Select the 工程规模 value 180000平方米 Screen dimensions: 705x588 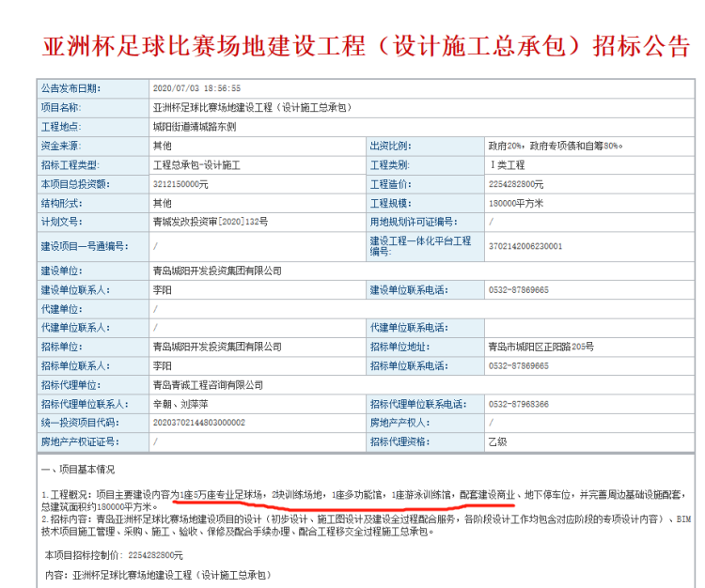tap(516, 204)
